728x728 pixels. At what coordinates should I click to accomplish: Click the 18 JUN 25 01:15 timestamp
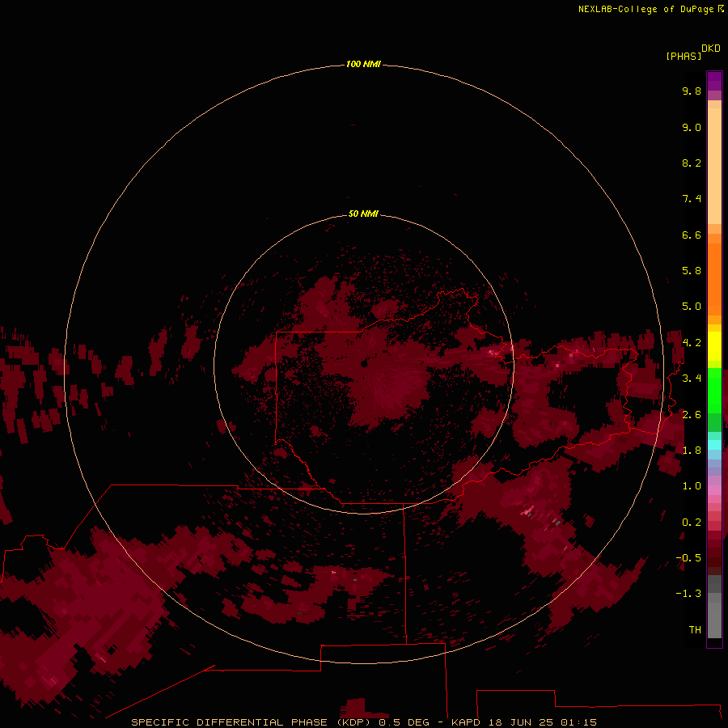pyautogui.click(x=541, y=722)
